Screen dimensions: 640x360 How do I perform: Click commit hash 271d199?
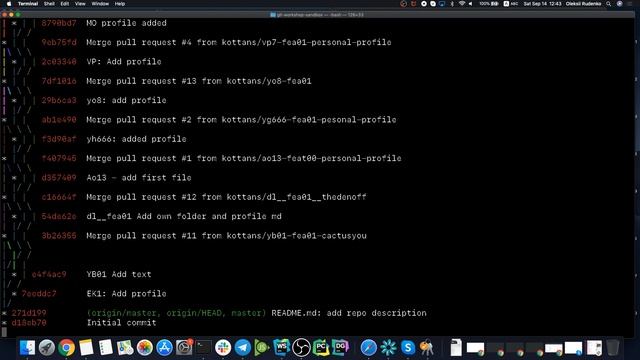[x=29, y=313]
